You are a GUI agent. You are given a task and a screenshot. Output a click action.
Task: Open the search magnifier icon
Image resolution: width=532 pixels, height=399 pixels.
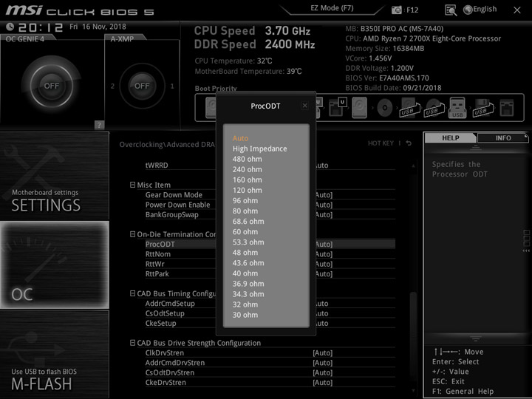pos(451,10)
